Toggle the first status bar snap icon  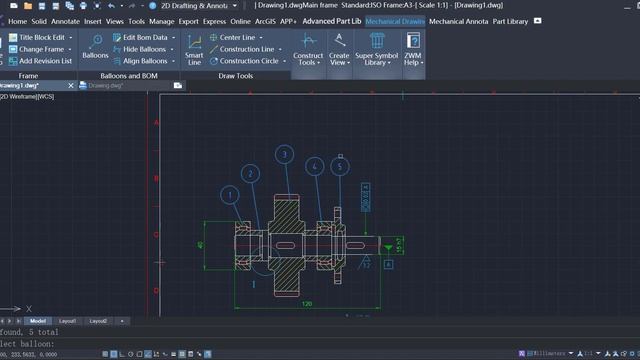coord(105,354)
